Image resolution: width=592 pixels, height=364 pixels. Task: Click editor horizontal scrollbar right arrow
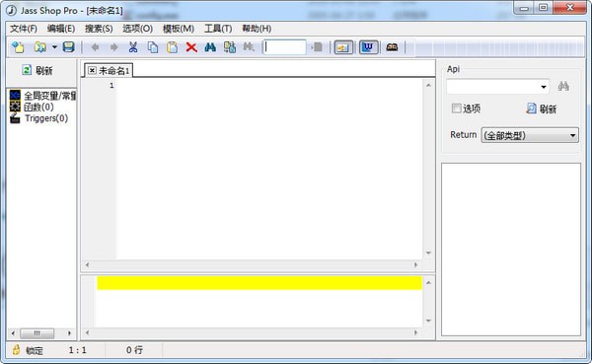[x=416, y=265]
